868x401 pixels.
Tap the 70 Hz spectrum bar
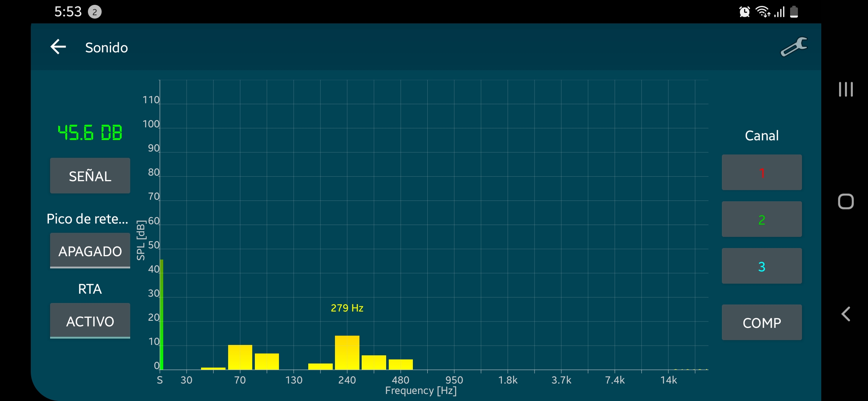(240, 357)
